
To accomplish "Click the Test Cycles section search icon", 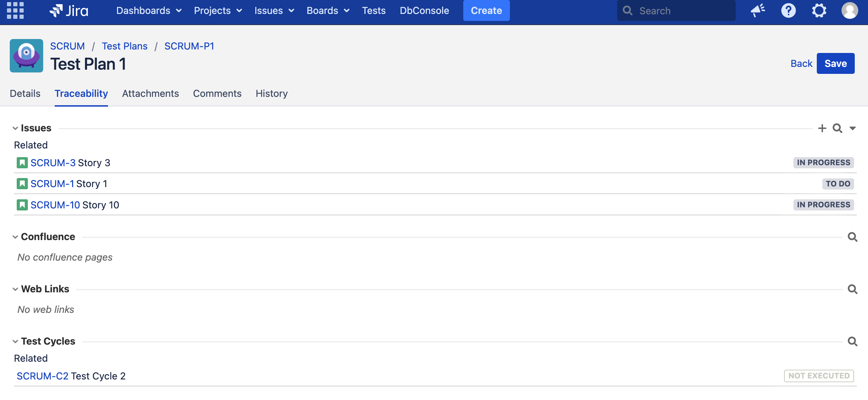I will 852,341.
